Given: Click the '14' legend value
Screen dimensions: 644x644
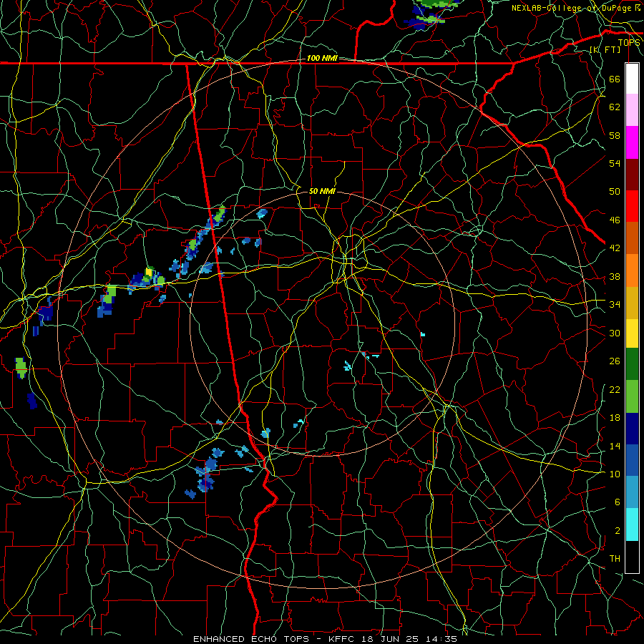Looking at the screenshot, I should [x=615, y=446].
